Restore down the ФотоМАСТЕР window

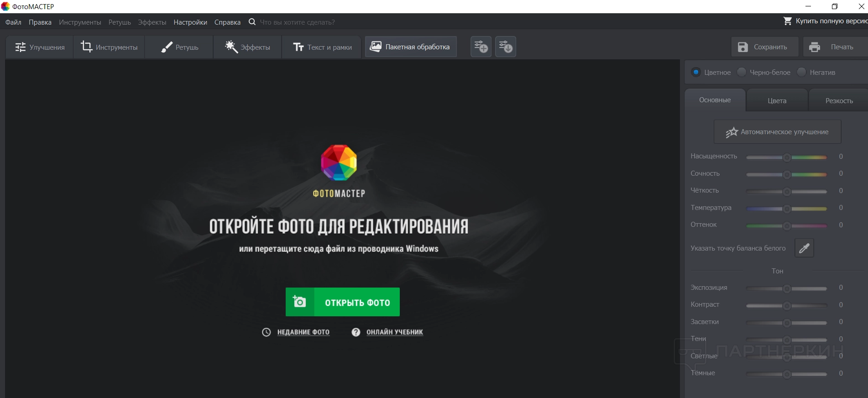tap(835, 6)
